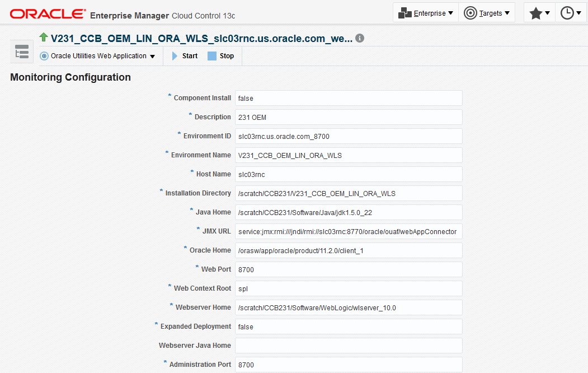Click the Targets bullseye icon
This screenshot has width=588, height=373.
(471, 12)
